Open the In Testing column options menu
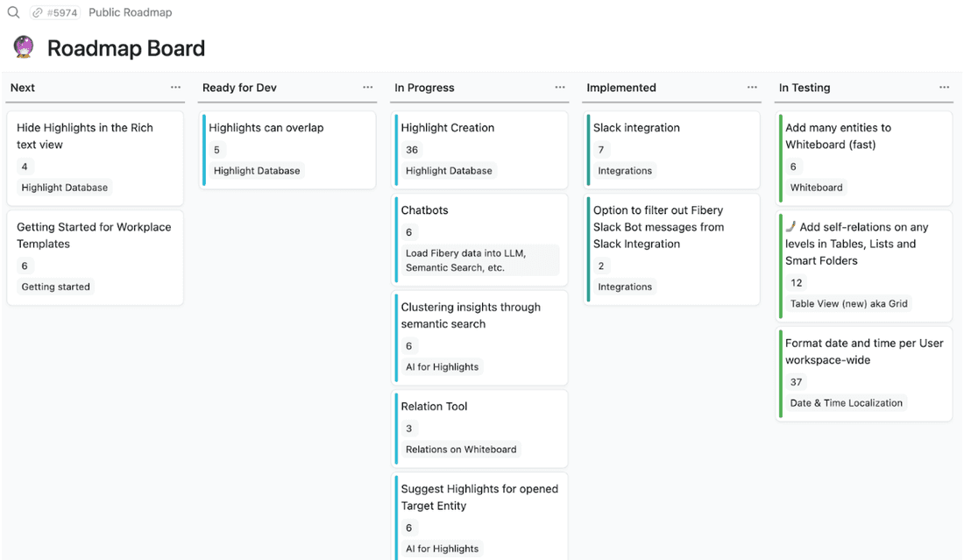The width and height of the screenshot is (964, 560). [x=944, y=88]
